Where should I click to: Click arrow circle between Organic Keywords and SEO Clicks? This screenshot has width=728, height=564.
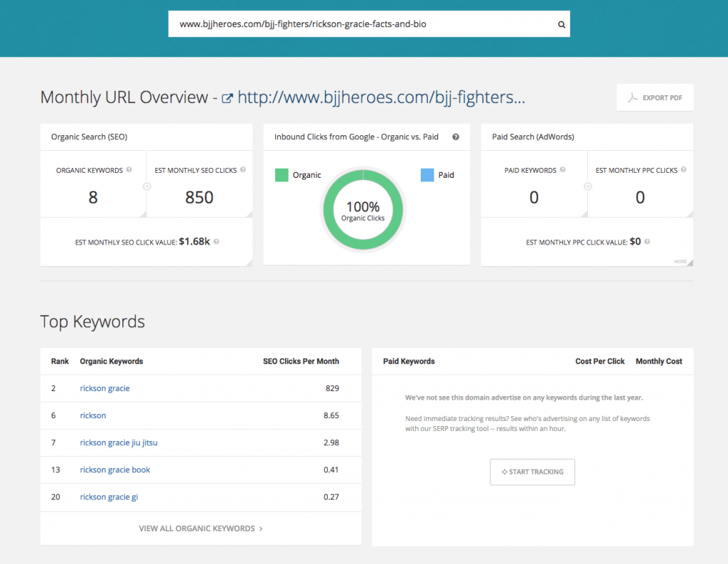tap(146, 187)
